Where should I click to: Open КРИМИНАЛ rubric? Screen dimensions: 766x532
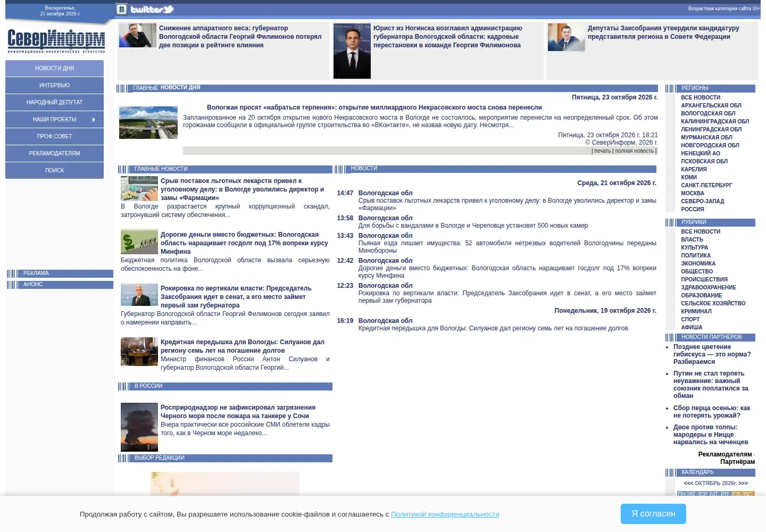[x=696, y=311]
